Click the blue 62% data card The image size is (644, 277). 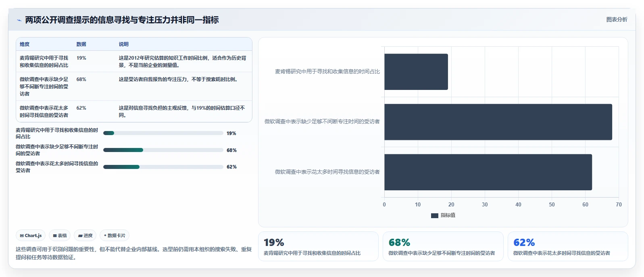568,246
